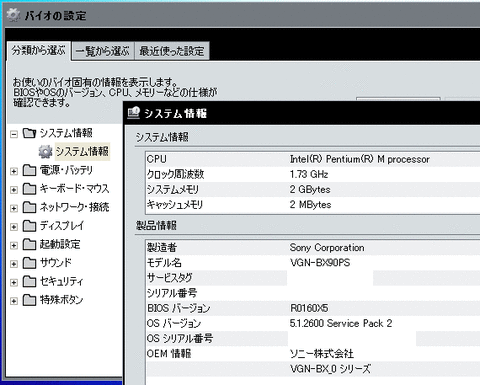Viewport: 480px width, 385px height.
Task: Click the 起動設定 folder icon
Action: point(29,244)
